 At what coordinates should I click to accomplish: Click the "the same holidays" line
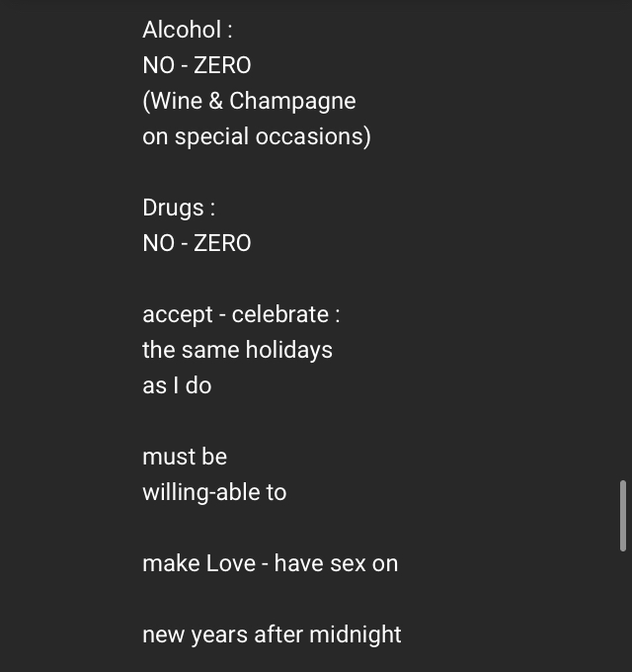pyautogui.click(x=237, y=350)
